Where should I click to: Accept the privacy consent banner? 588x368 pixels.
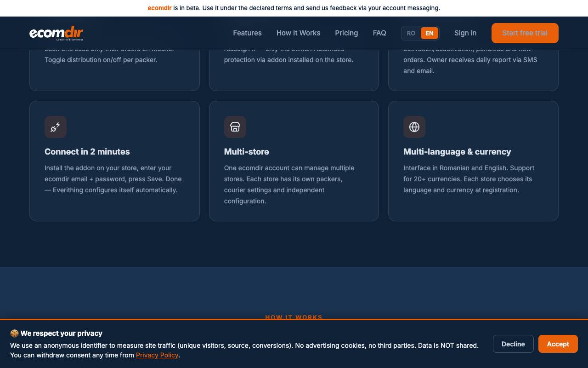point(558,344)
